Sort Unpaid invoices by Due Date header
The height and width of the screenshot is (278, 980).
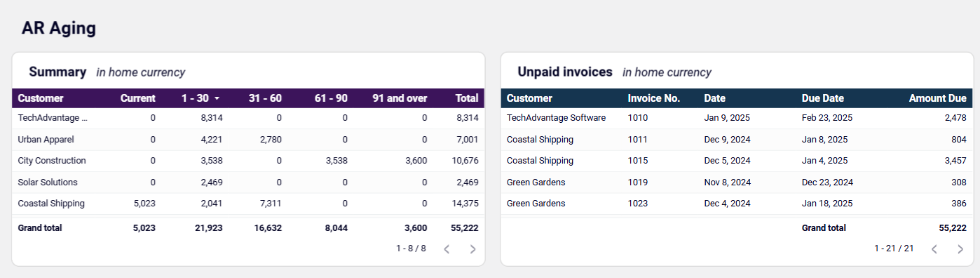[823, 98]
